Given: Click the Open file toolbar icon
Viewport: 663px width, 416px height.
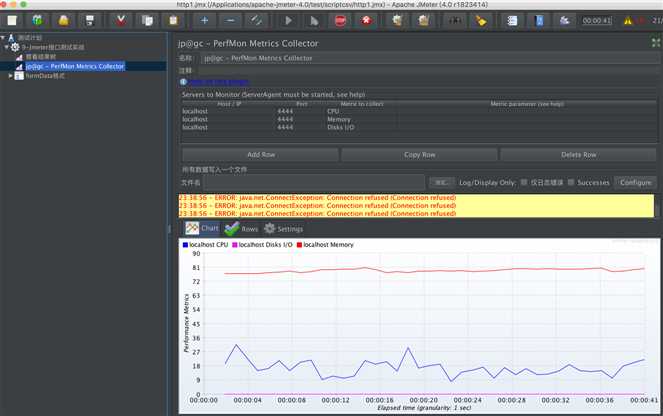Looking at the screenshot, I should pyautogui.click(x=63, y=20).
